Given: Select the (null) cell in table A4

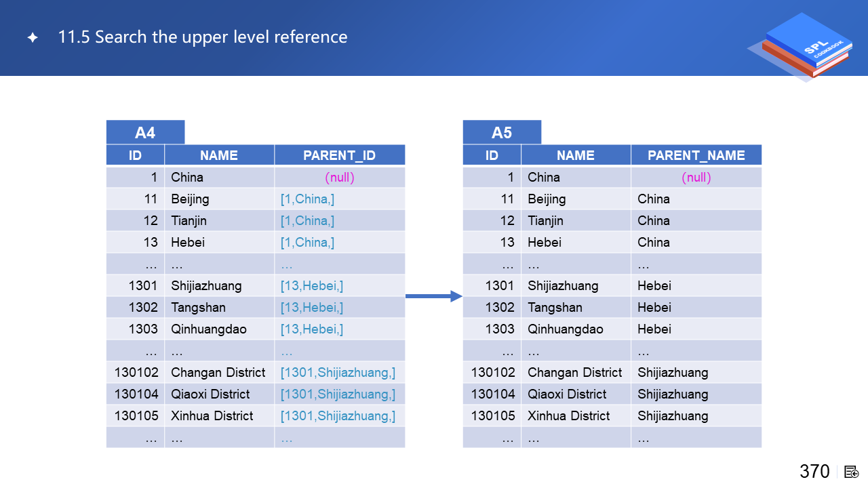Looking at the screenshot, I should pyautogui.click(x=340, y=178).
